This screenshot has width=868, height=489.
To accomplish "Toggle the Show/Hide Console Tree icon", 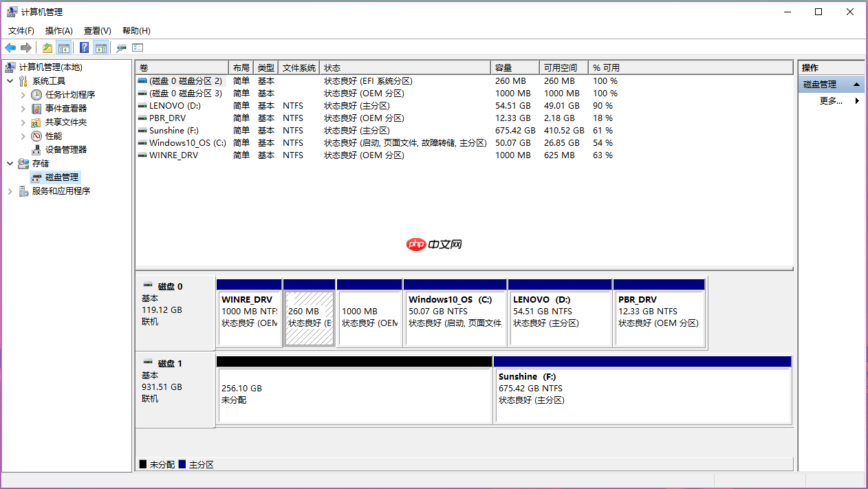I will 63,47.
